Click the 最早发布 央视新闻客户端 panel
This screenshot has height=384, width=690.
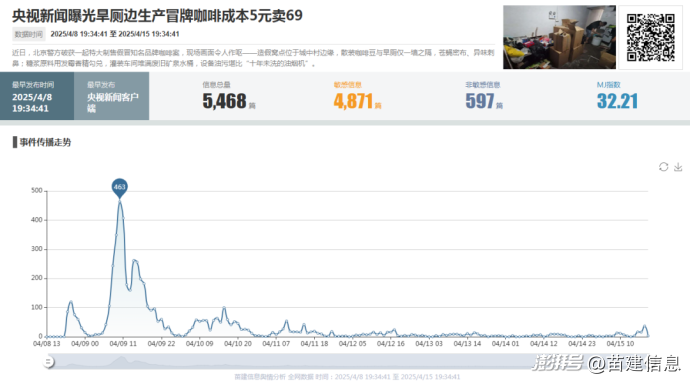[x=111, y=96]
